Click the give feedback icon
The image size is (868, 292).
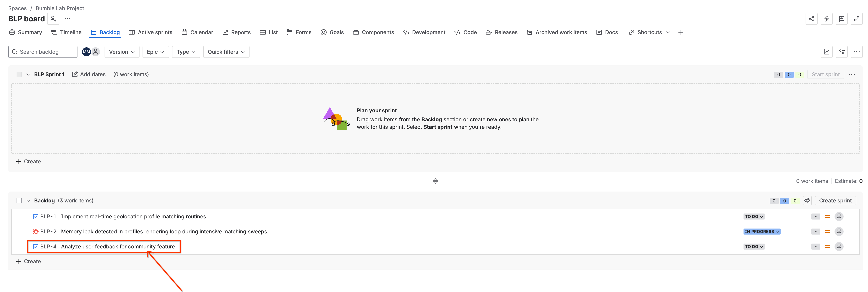click(x=841, y=19)
